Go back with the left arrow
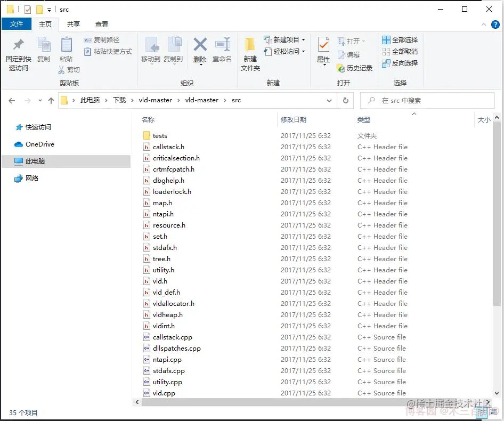Screen dimensions: 504x421 12,101
